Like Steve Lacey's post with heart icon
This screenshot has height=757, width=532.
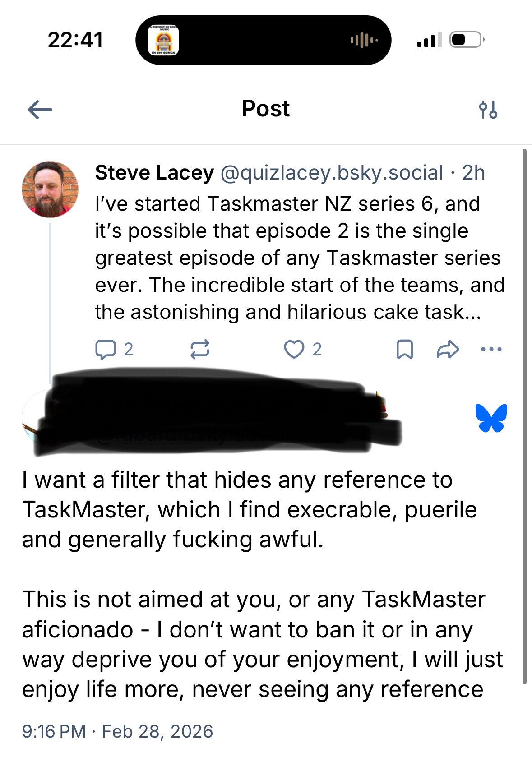294,350
